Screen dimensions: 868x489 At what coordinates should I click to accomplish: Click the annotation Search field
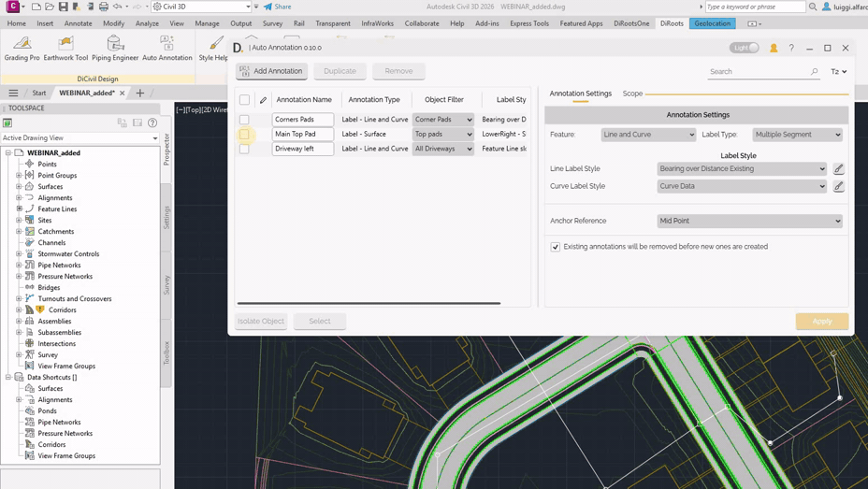pos(758,71)
